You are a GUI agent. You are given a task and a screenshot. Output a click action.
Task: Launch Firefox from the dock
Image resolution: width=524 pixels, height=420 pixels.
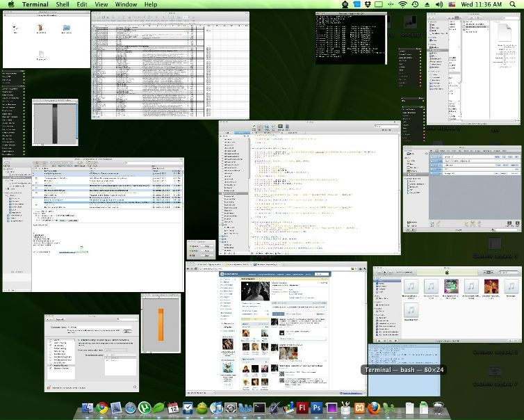tap(374, 408)
